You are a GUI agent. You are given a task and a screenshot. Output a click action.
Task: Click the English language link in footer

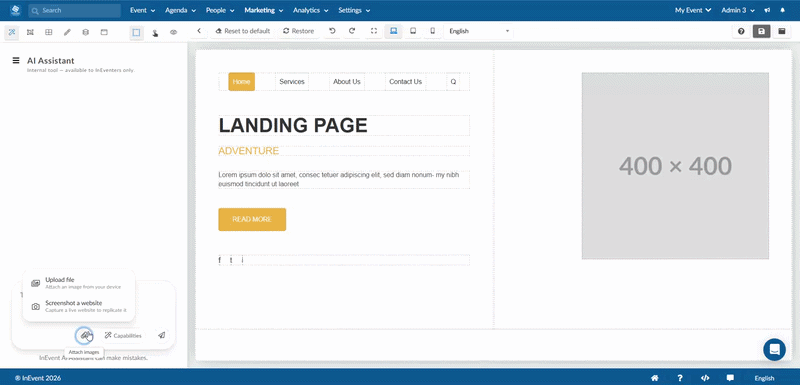764,378
